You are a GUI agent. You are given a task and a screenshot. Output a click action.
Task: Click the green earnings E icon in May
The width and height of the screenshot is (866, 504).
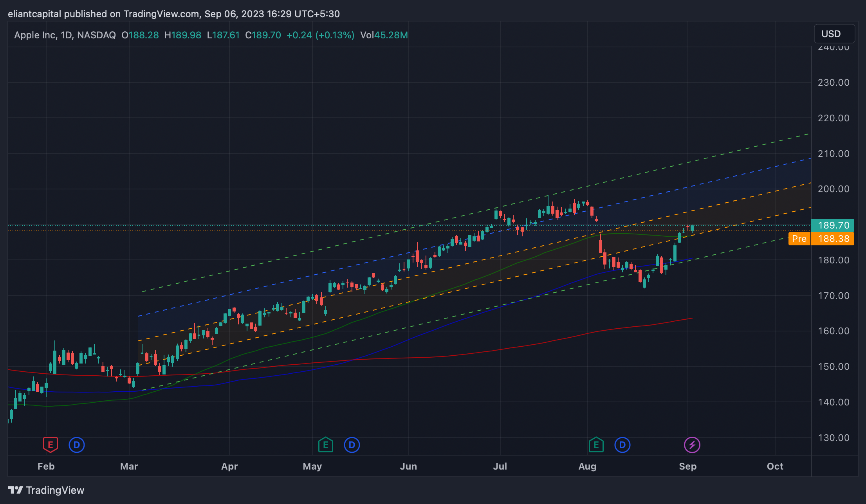point(325,445)
